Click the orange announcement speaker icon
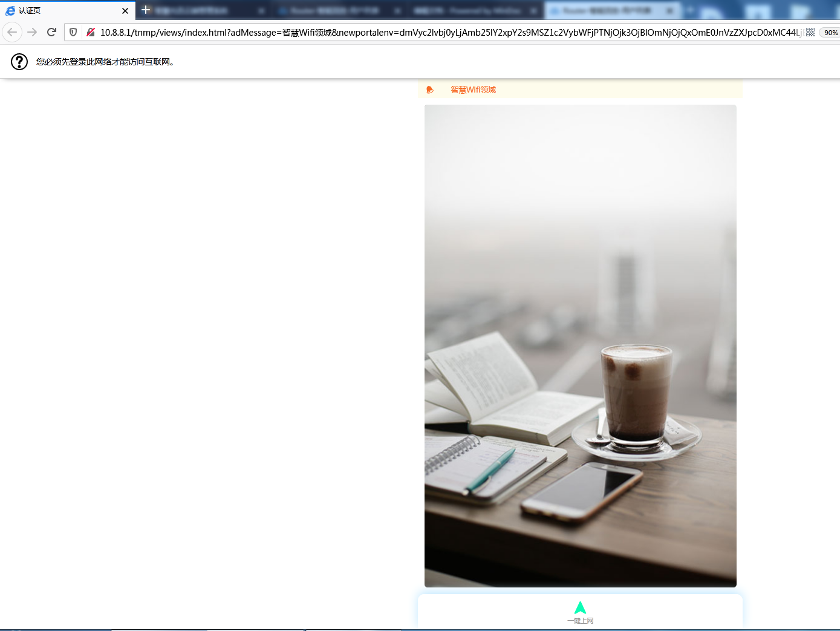This screenshot has height=631, width=840. (x=430, y=90)
